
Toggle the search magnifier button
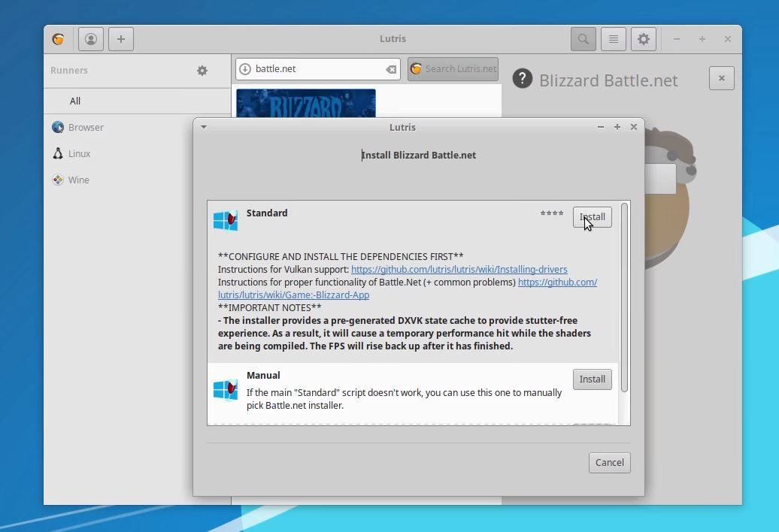[x=583, y=39]
